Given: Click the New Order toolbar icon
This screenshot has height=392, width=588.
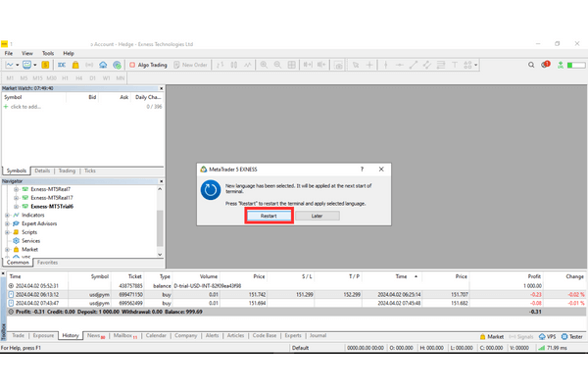Looking at the screenshot, I should (x=193, y=65).
